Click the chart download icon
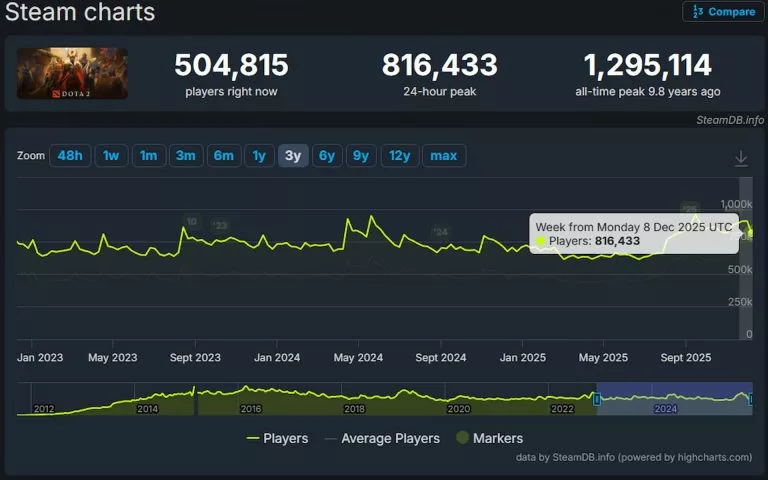Viewport: 768px width, 480px height. pos(741,158)
